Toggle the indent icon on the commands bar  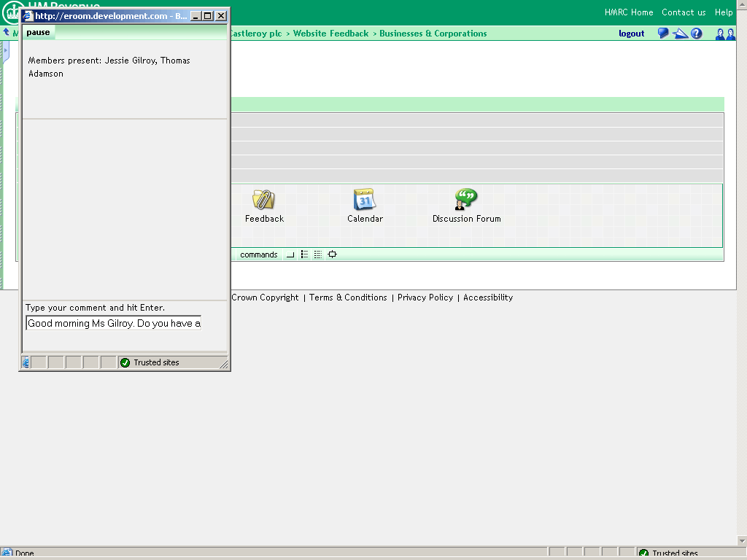(x=290, y=254)
